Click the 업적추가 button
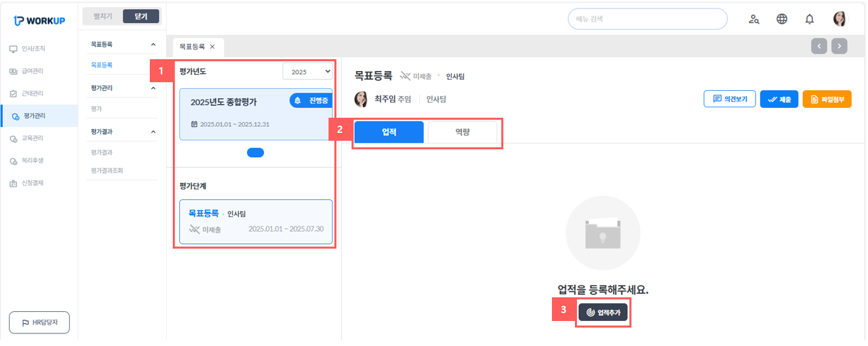868x346 pixels. coord(603,312)
